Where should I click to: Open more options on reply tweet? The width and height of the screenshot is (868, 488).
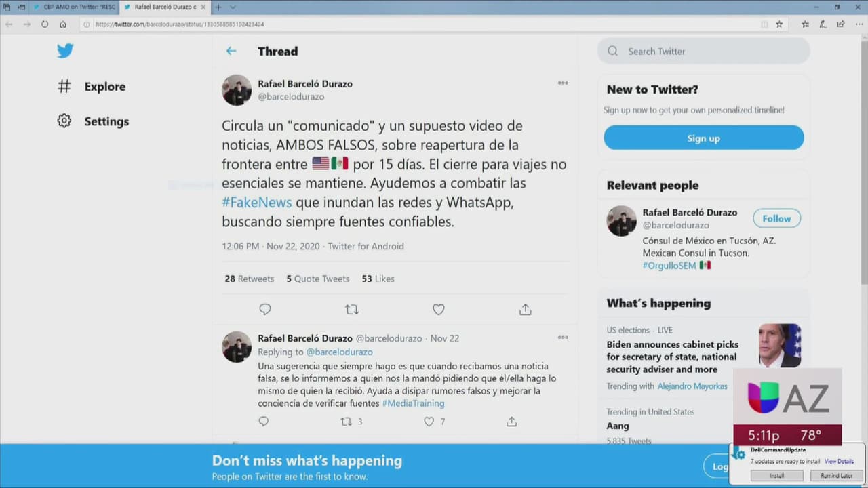pos(563,338)
